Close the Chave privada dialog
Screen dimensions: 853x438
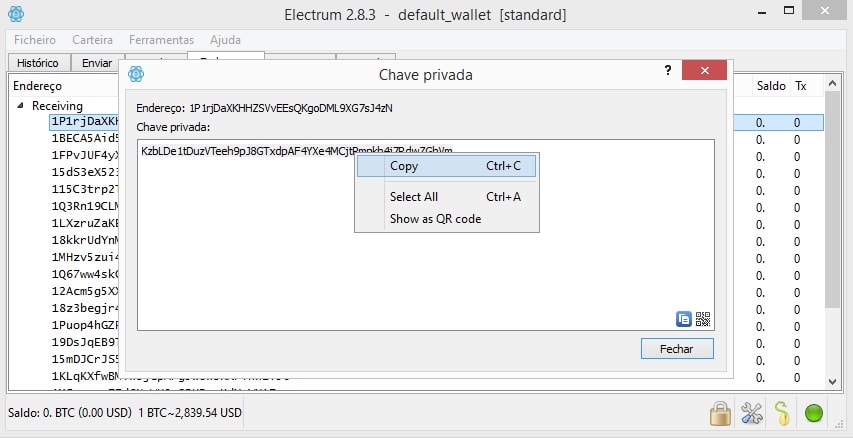704,70
